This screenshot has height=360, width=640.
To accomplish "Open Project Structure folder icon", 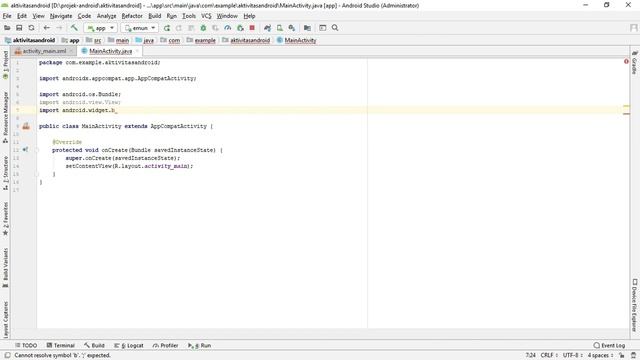I will click(307, 28).
